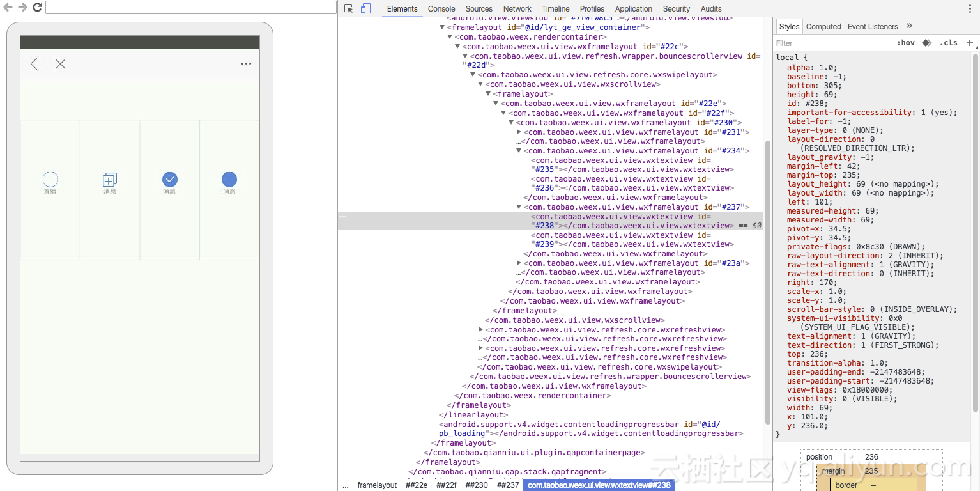The width and height of the screenshot is (980, 491).
Task: Open the Network tab
Action: coord(517,9)
